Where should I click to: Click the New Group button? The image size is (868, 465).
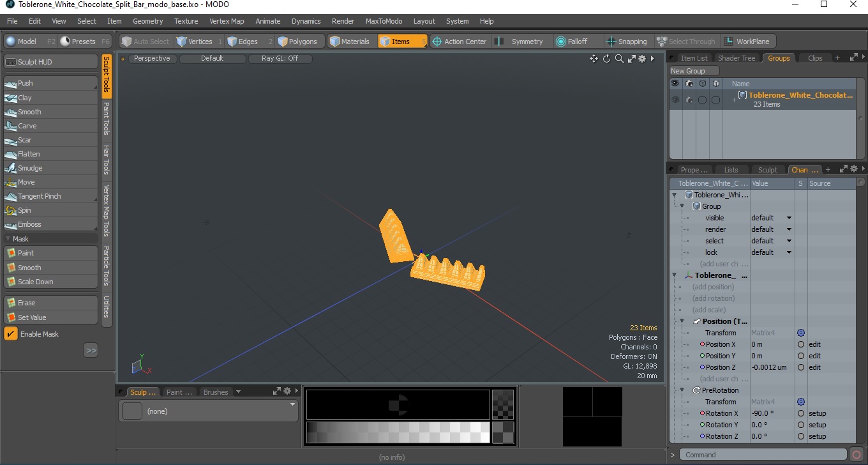694,71
